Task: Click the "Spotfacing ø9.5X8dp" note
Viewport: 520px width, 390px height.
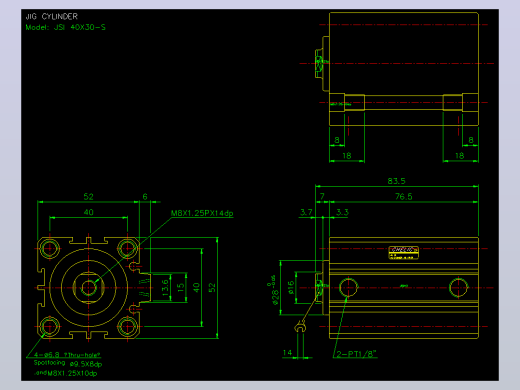Action: [x=68, y=363]
